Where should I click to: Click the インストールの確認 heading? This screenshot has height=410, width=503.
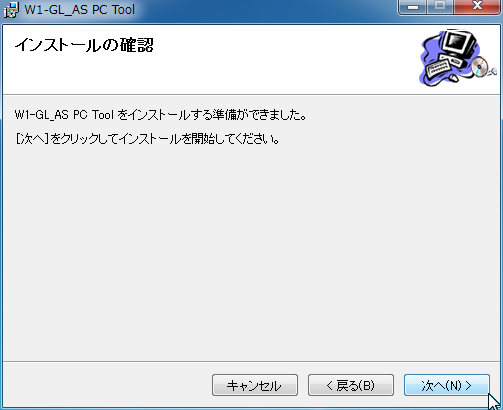coord(84,45)
